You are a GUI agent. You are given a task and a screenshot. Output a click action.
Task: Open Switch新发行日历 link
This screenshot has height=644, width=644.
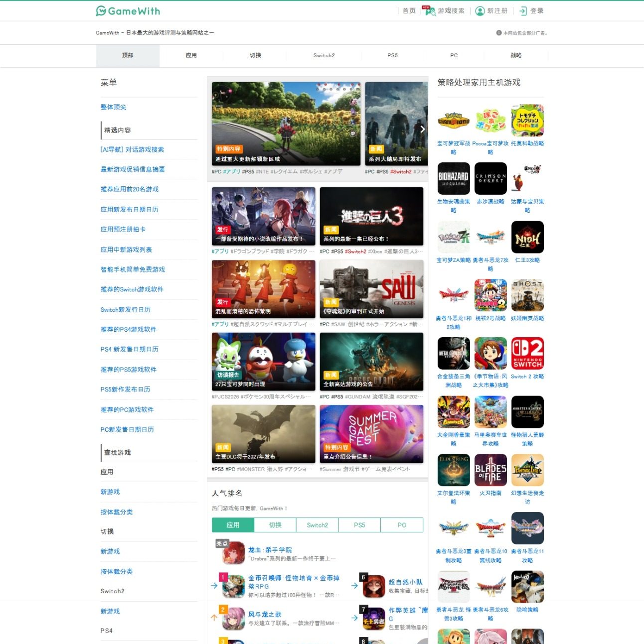126,309
